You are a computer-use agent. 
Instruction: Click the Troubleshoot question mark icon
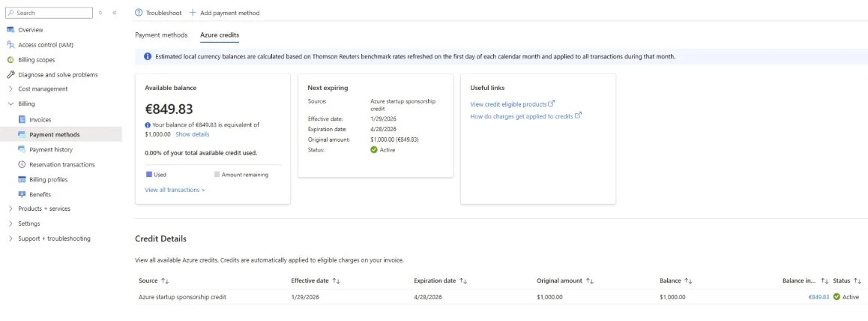(x=139, y=13)
